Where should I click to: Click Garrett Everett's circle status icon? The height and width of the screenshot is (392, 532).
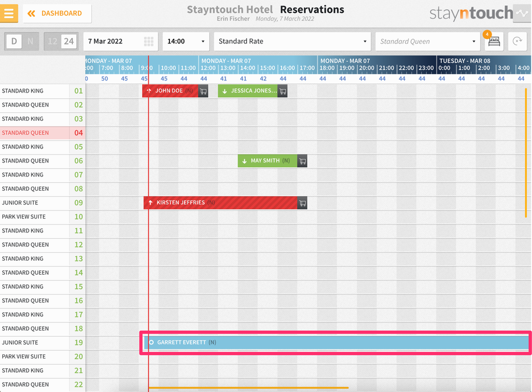point(152,342)
